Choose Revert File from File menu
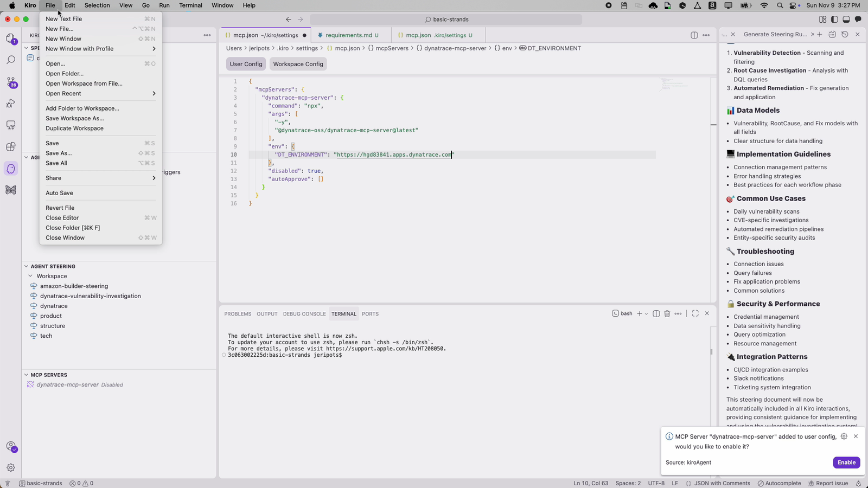The height and width of the screenshot is (488, 868). 100,208
